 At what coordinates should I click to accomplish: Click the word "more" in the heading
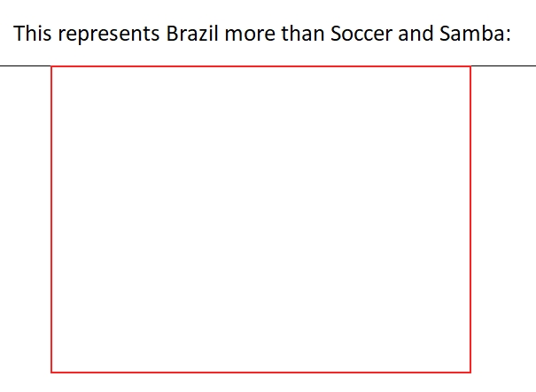250,35
